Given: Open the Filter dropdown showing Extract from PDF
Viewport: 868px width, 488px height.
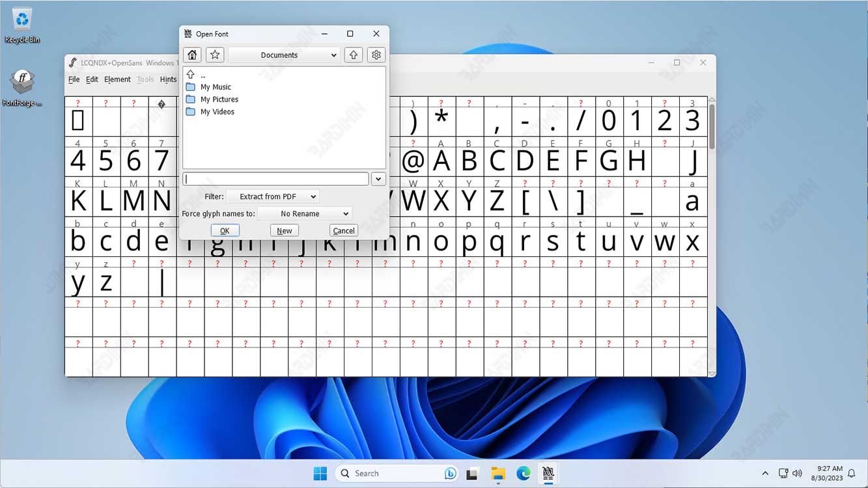Looking at the screenshot, I should coord(272,197).
